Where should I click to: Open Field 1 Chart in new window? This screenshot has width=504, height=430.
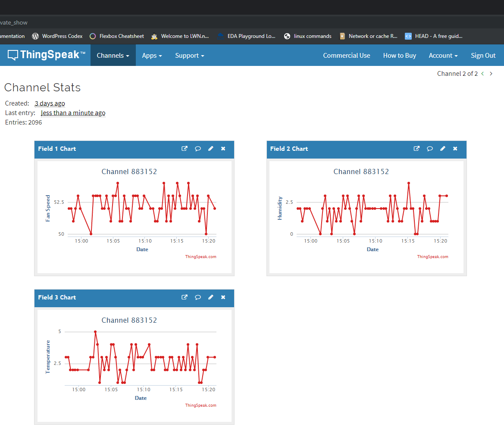185,148
